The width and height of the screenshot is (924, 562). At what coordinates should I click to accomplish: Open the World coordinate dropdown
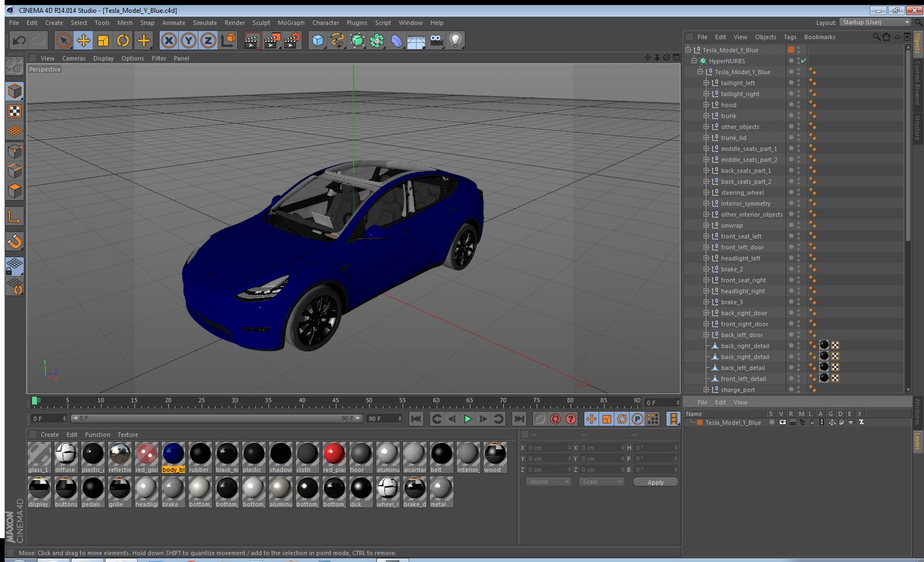tap(549, 482)
